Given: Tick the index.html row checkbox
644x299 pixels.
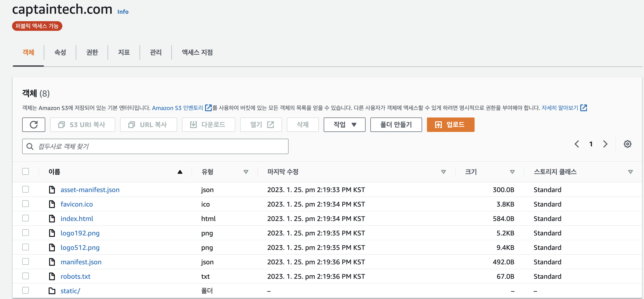Looking at the screenshot, I should 26,218.
